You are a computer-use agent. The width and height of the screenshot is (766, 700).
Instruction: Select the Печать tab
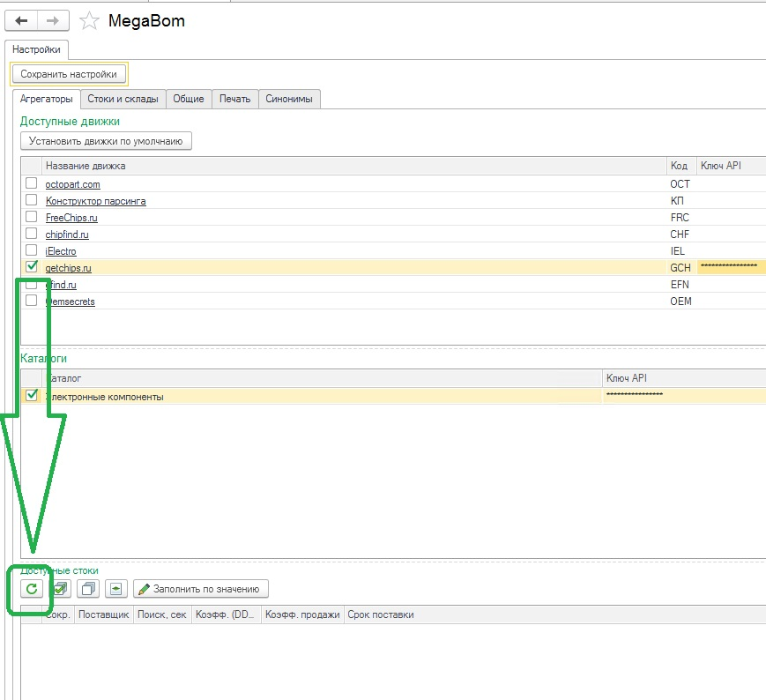coord(235,99)
